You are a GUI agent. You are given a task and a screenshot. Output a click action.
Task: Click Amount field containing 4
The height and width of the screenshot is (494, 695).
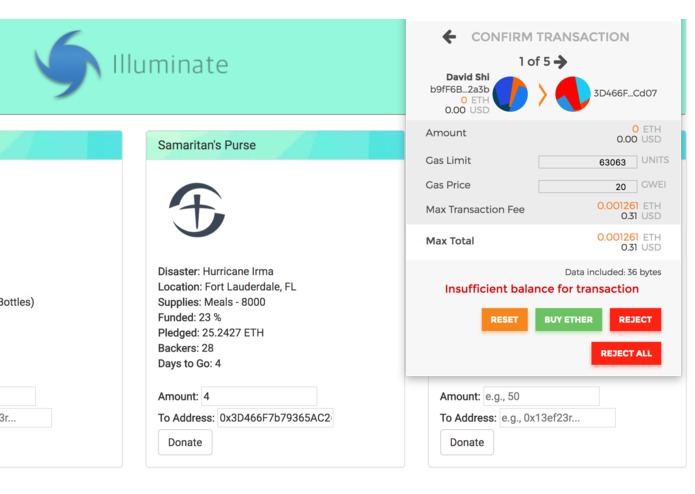[x=259, y=396]
